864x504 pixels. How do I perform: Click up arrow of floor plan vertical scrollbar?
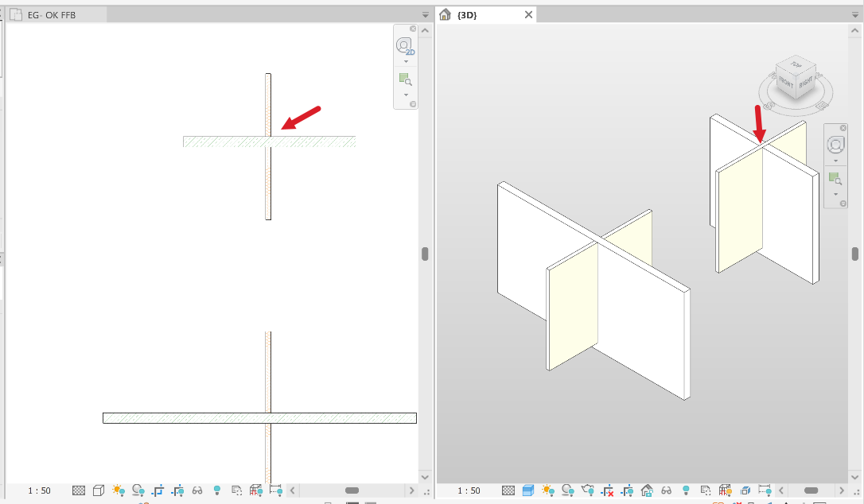click(x=425, y=30)
